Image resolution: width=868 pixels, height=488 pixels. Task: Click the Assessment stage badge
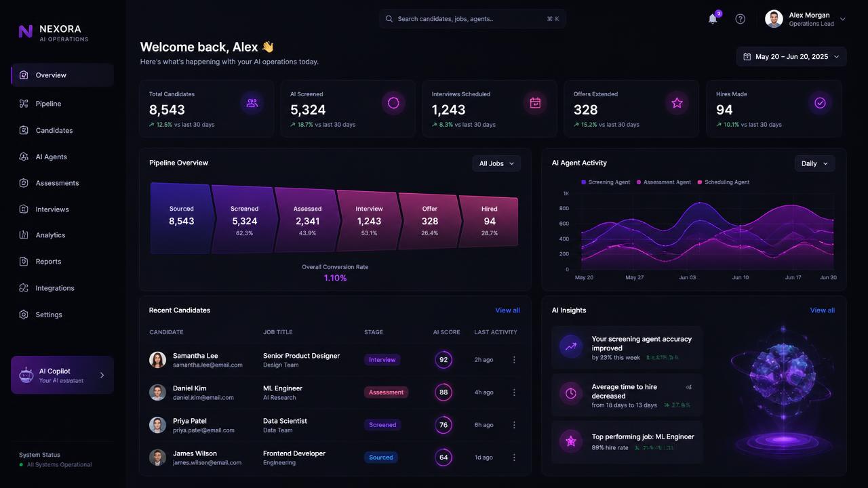coord(387,392)
